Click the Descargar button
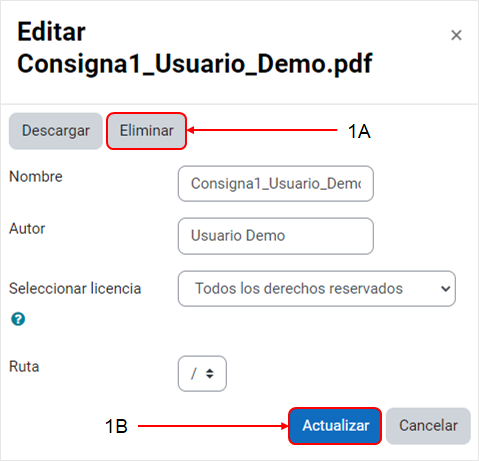The image size is (479, 461). (x=56, y=131)
